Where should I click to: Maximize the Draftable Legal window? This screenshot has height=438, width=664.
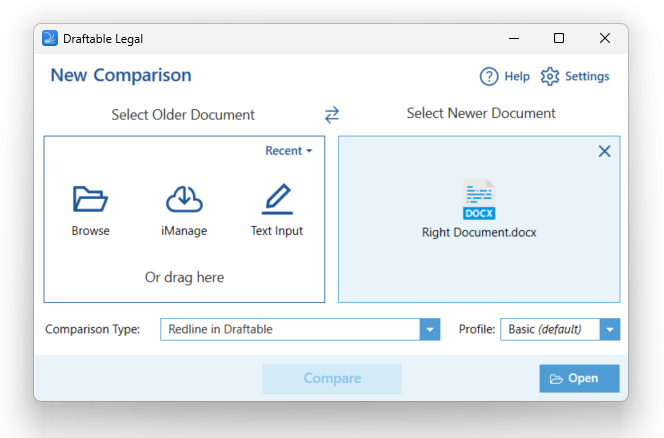point(559,38)
